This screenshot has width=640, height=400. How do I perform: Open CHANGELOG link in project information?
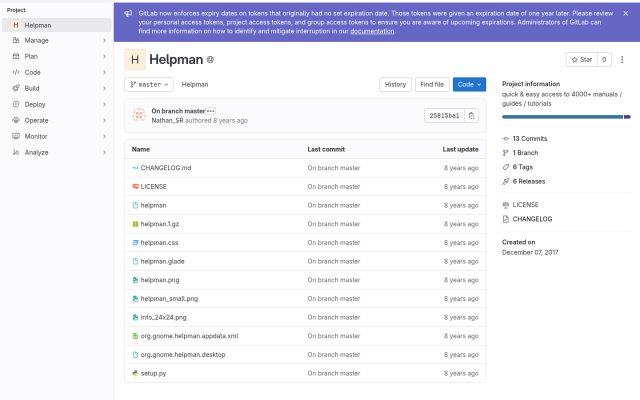click(x=532, y=219)
